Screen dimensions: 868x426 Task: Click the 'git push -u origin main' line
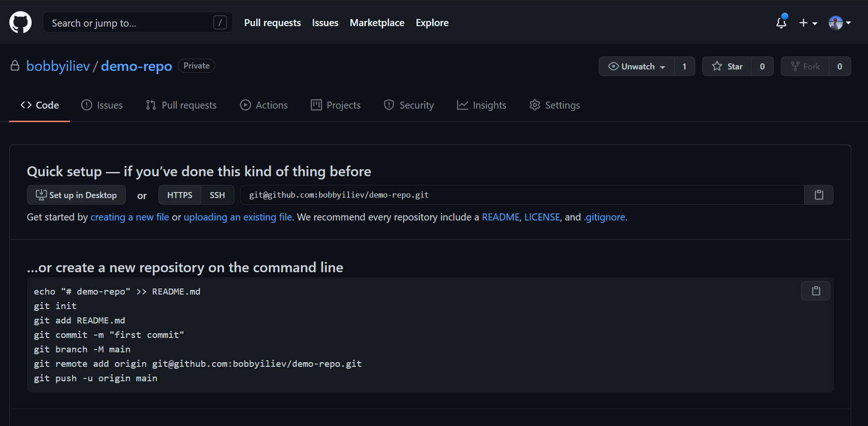coord(96,378)
